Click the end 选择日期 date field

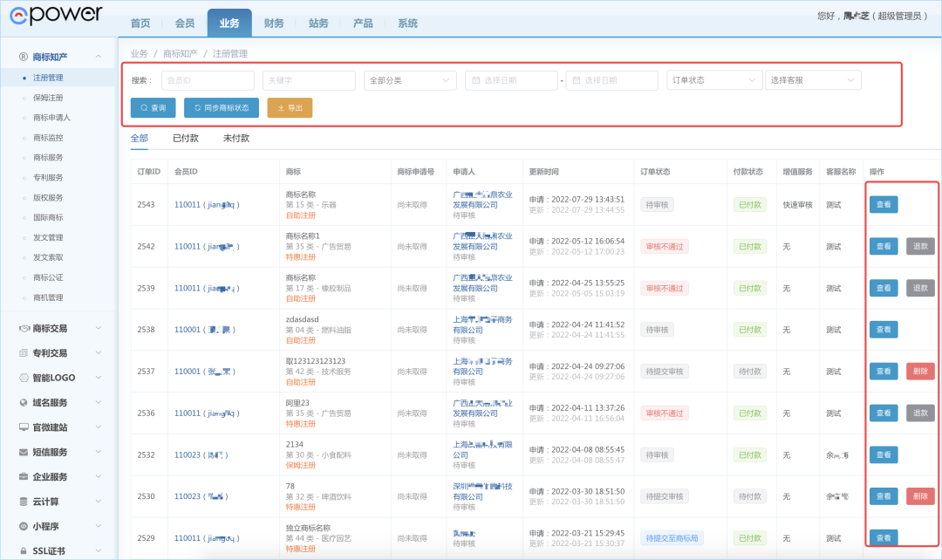(x=612, y=80)
